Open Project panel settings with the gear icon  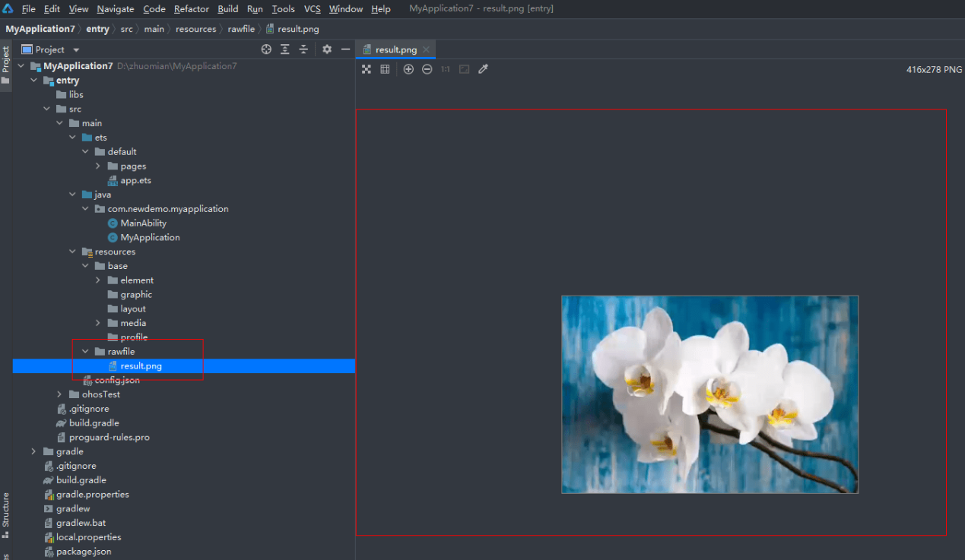(325, 49)
